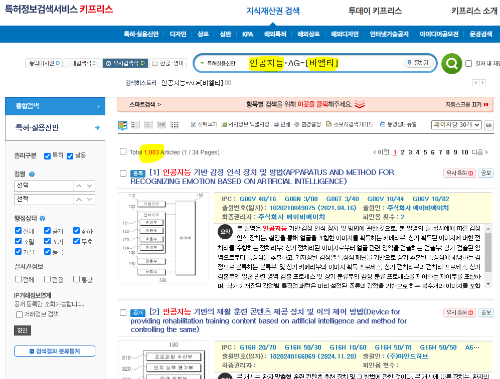Screen dimensions: 500x379
Task: Open the first 정렬 선택 dropdown
Action: pos(44,186)
